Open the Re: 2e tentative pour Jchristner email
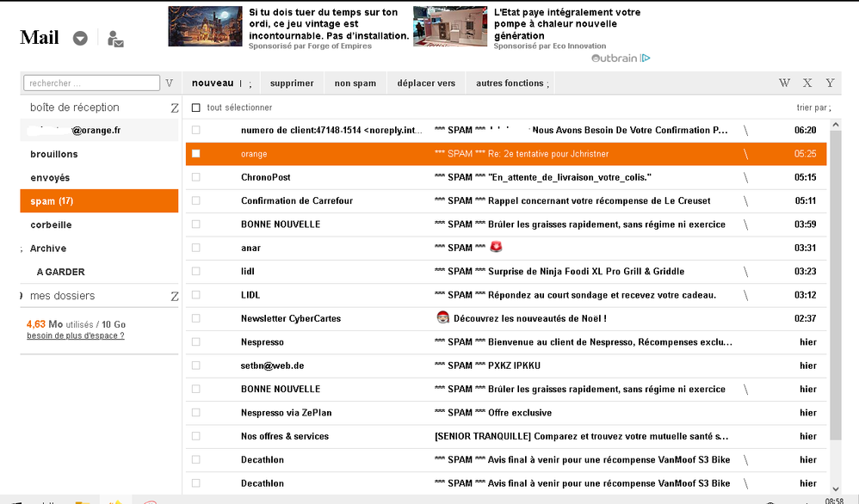The height and width of the screenshot is (504, 859). [521, 154]
